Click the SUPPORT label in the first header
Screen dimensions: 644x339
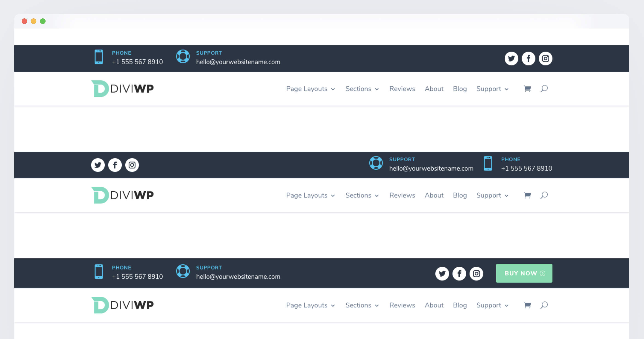tap(209, 53)
